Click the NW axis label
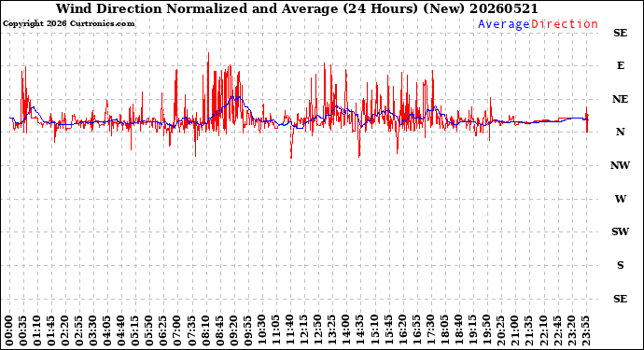Image resolution: width=644 pixels, height=350 pixels. pyautogui.click(x=620, y=165)
